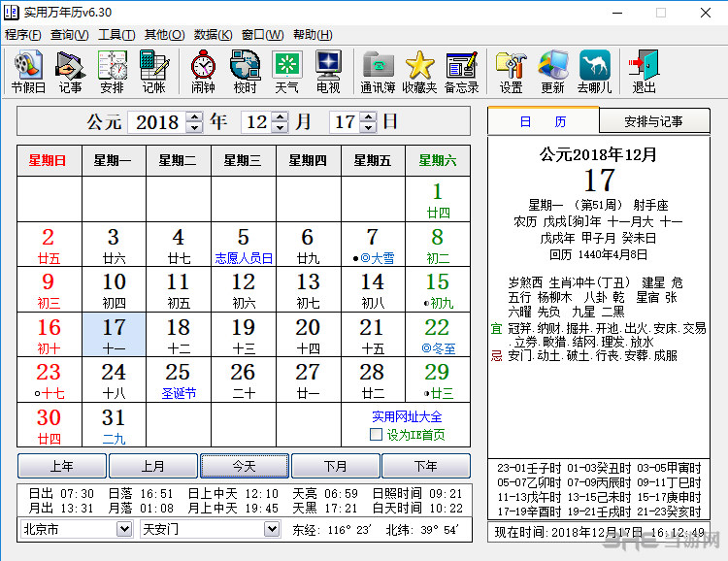Expand the 北京市 city dropdown
The image size is (728, 561).
click(124, 529)
